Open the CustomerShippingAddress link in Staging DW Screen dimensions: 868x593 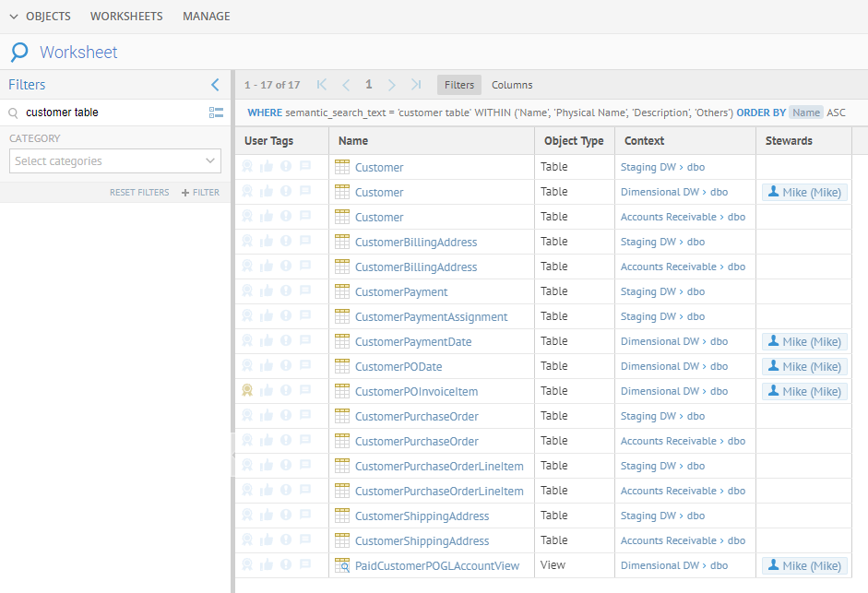[x=422, y=516]
